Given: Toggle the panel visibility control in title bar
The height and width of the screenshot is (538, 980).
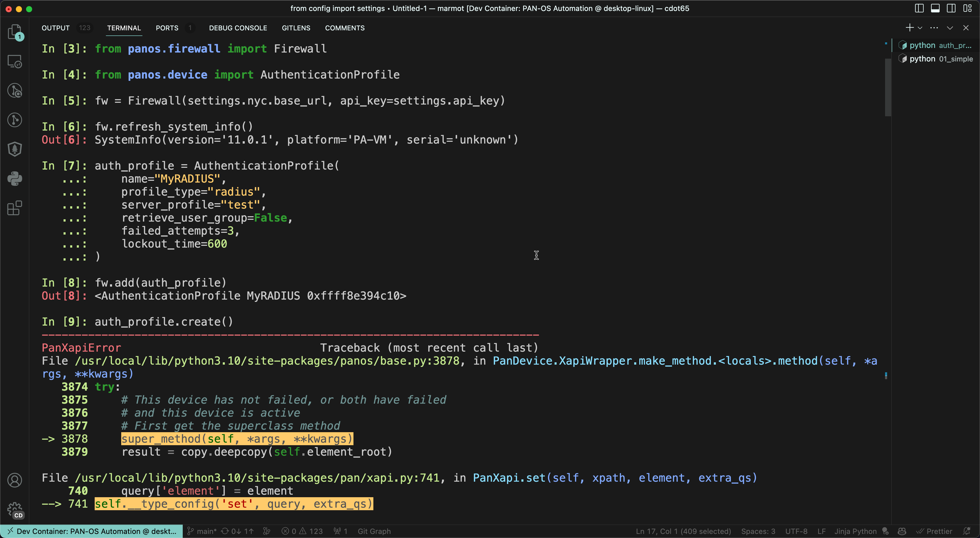Looking at the screenshot, I should pos(936,8).
